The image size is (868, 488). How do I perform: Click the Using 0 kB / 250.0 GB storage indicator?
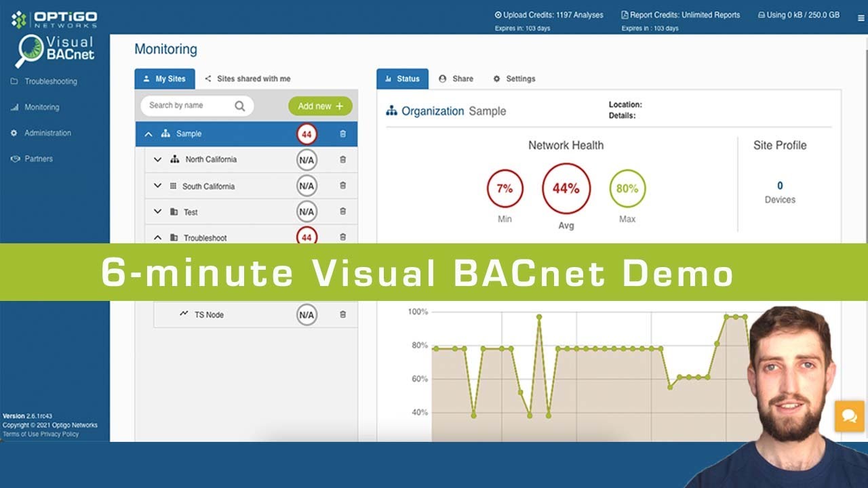pyautogui.click(x=797, y=15)
